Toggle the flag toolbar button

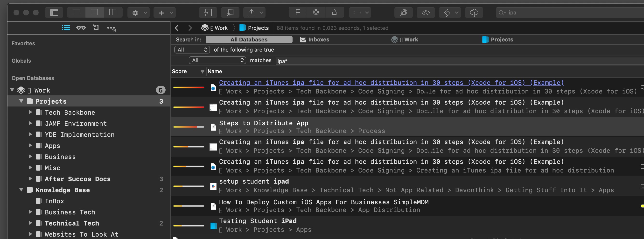(298, 12)
